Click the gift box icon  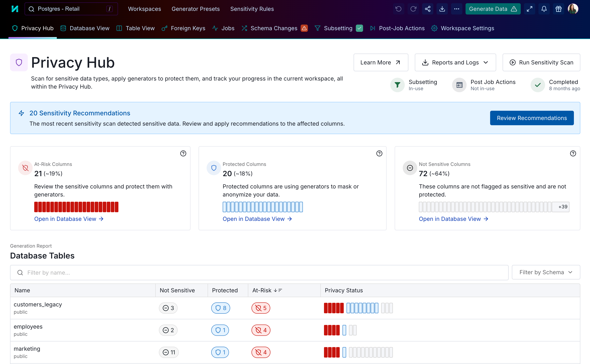click(x=558, y=9)
